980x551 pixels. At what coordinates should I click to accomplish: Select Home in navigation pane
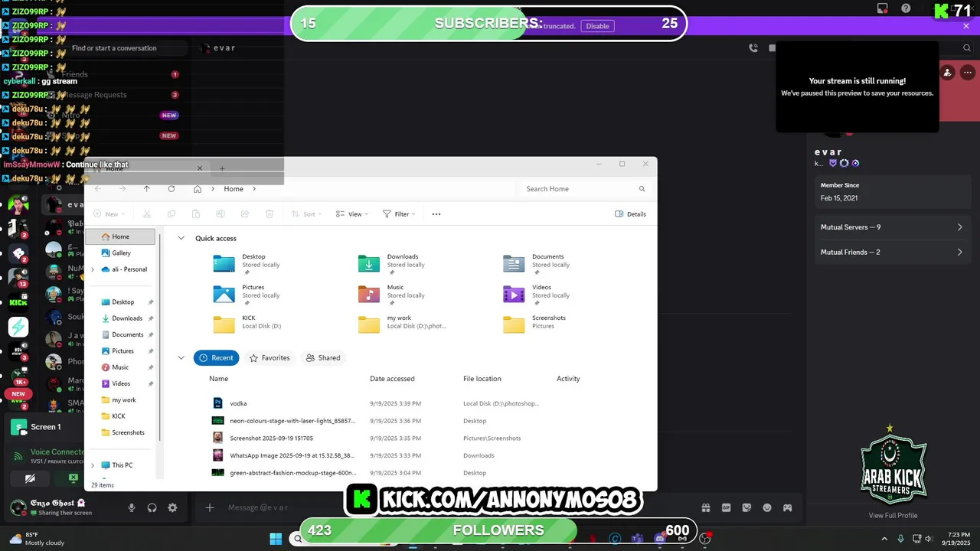tap(120, 236)
